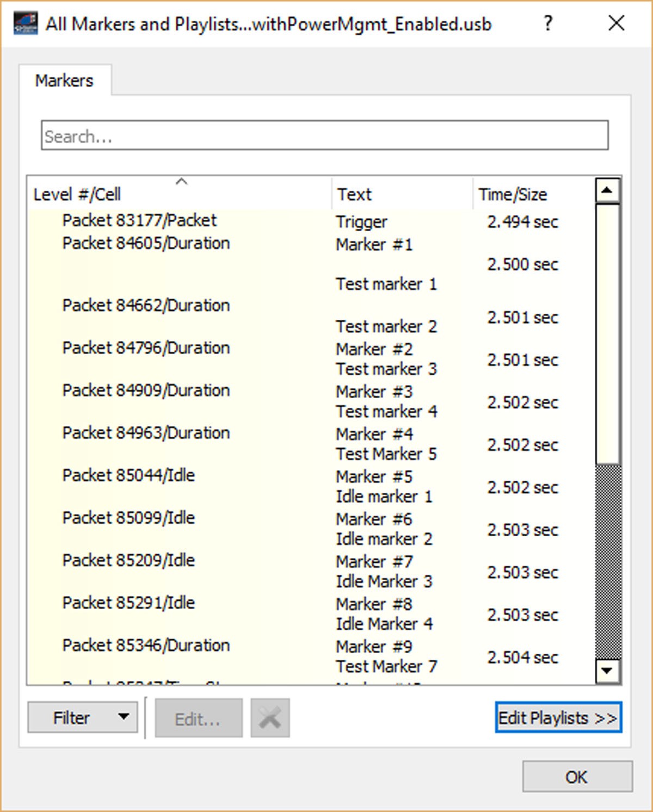Viewport: 653px width, 812px height.
Task: Select Packet 84909/Duration row
Action: (310, 401)
